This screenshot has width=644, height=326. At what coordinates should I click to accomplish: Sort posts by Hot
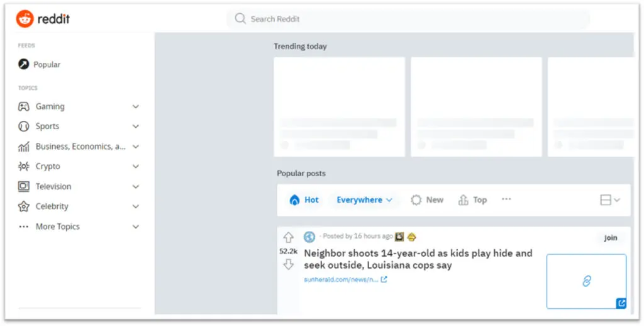click(304, 200)
